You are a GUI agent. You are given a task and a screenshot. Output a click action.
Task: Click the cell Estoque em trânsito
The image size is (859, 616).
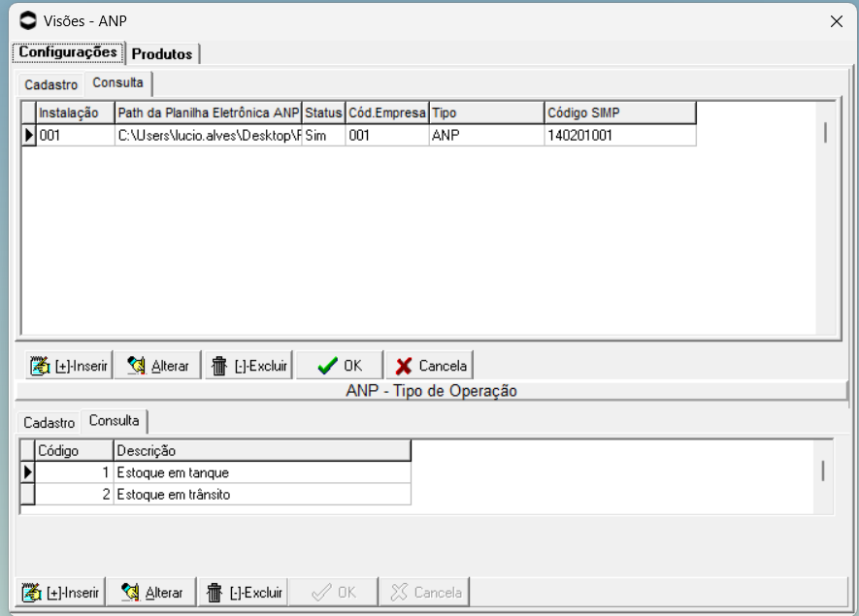(262, 494)
